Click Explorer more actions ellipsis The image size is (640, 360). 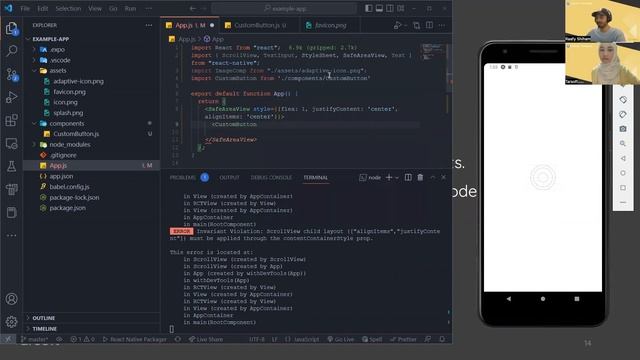pyautogui.click(x=149, y=25)
